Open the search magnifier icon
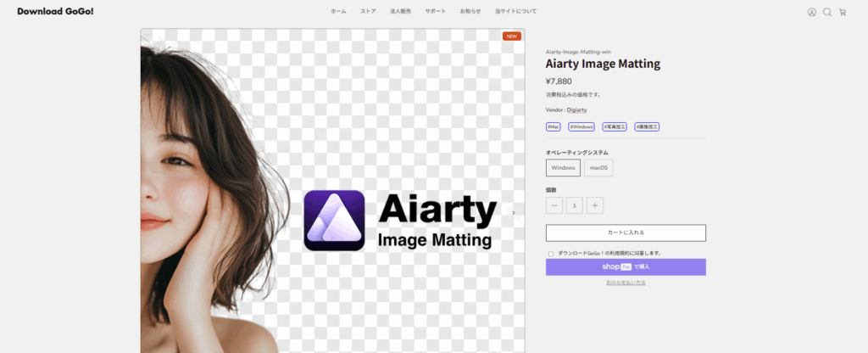This screenshot has height=353, width=868. [827, 12]
